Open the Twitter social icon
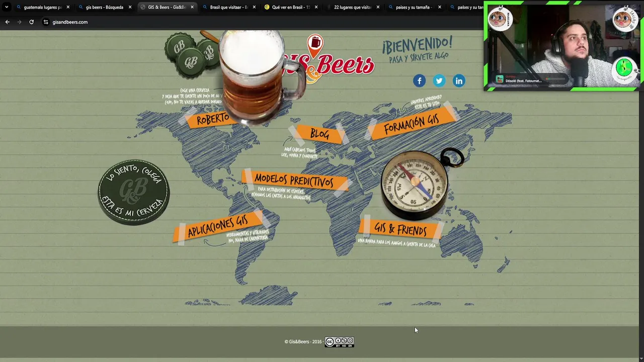 click(x=439, y=80)
